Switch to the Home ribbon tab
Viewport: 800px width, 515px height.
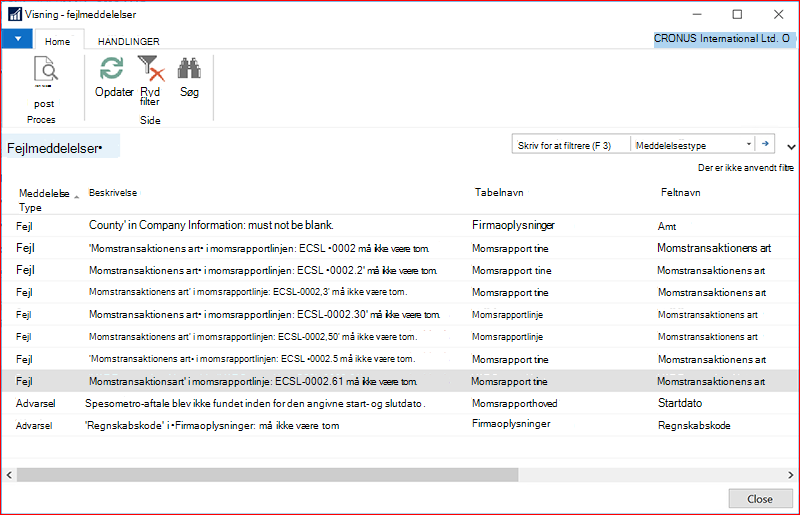(57, 41)
